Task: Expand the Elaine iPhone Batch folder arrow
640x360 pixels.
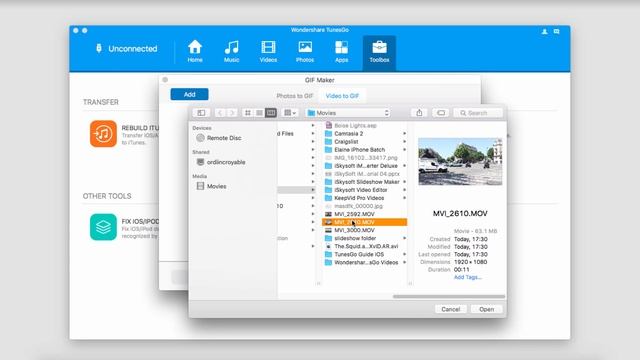Action: 404,150
